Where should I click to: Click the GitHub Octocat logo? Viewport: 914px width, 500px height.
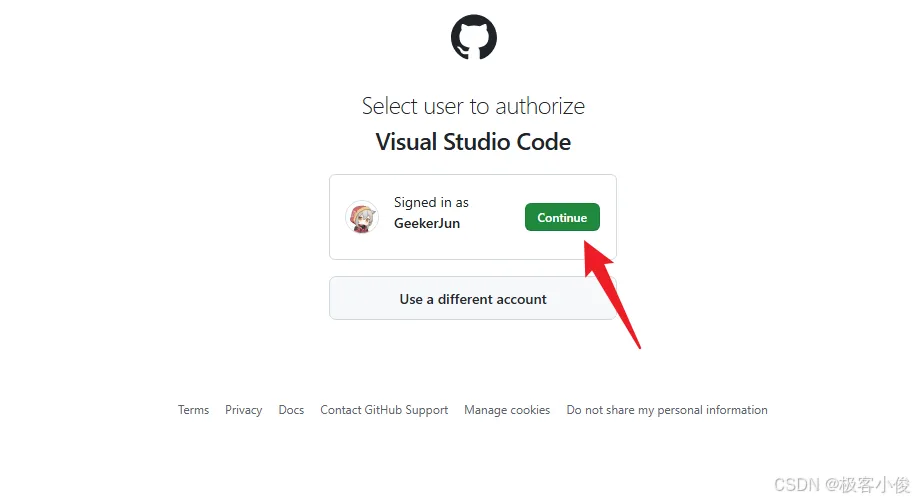473,37
